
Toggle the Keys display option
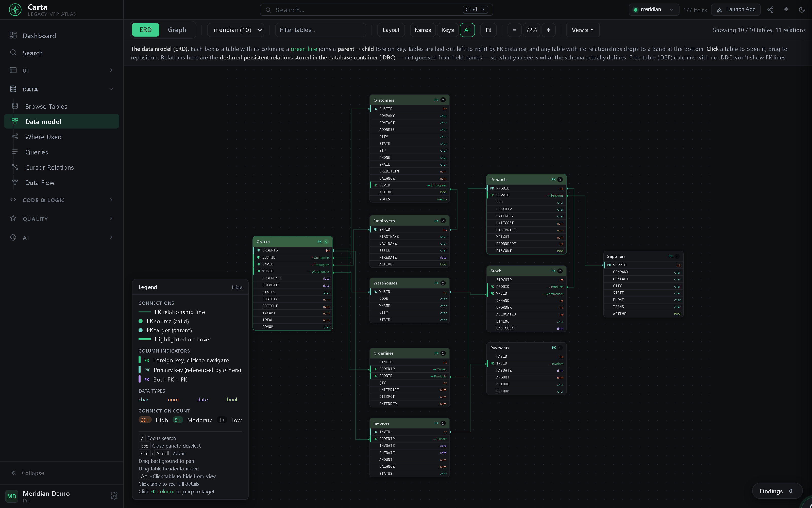(448, 30)
